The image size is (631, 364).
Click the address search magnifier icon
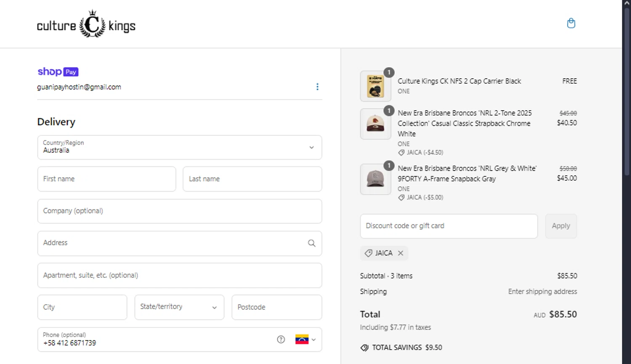tap(311, 243)
